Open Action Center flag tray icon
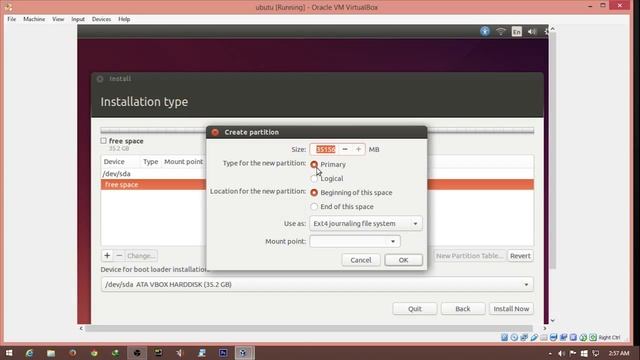 tap(573, 353)
